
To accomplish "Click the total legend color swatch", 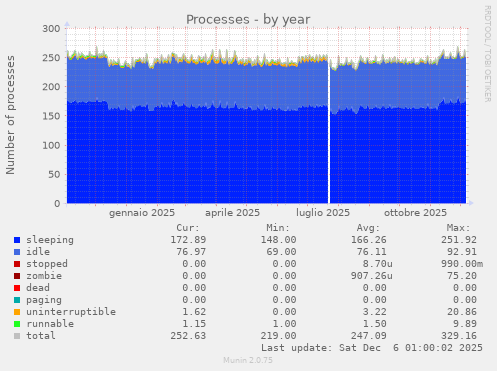I will pyautogui.click(x=17, y=336).
